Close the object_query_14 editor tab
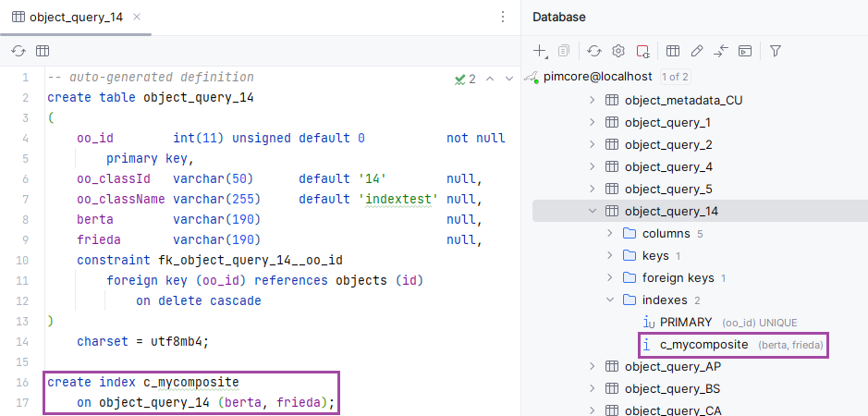 click(137, 18)
